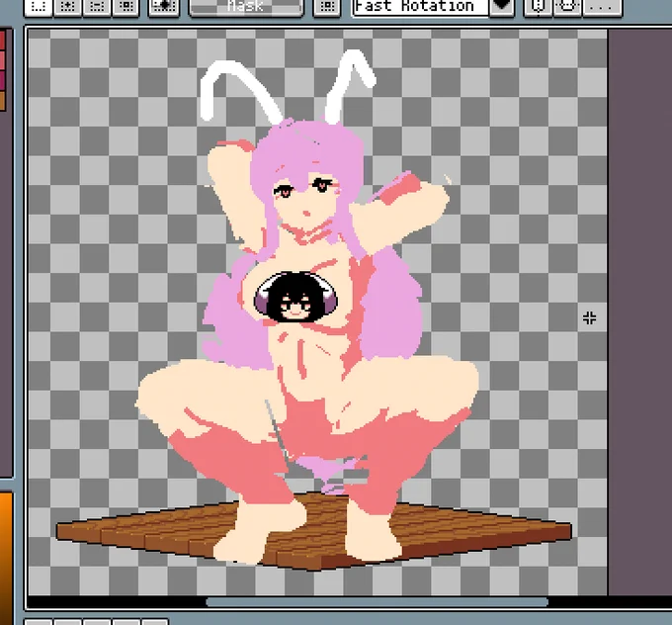Select the Subtract from selection mode icon

tap(97, 7)
